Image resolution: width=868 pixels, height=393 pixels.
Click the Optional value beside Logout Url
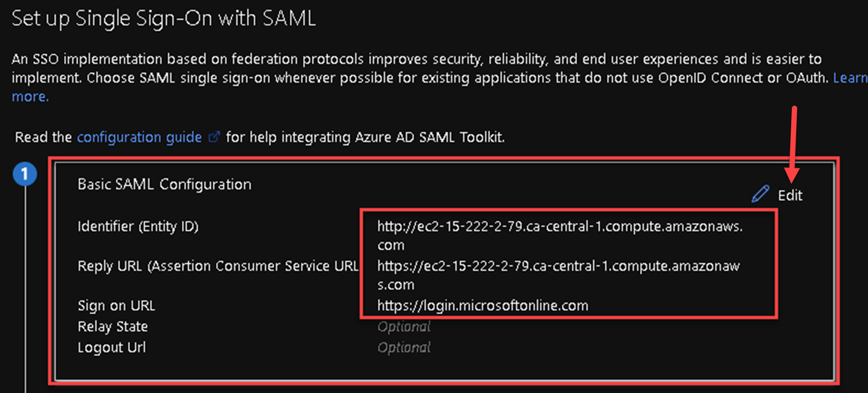[404, 347]
